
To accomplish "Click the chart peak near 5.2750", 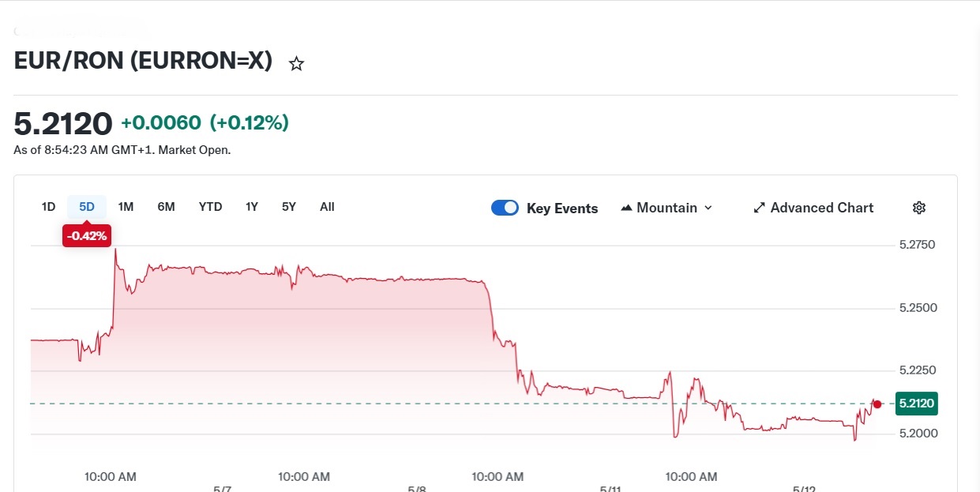I will 115,250.
